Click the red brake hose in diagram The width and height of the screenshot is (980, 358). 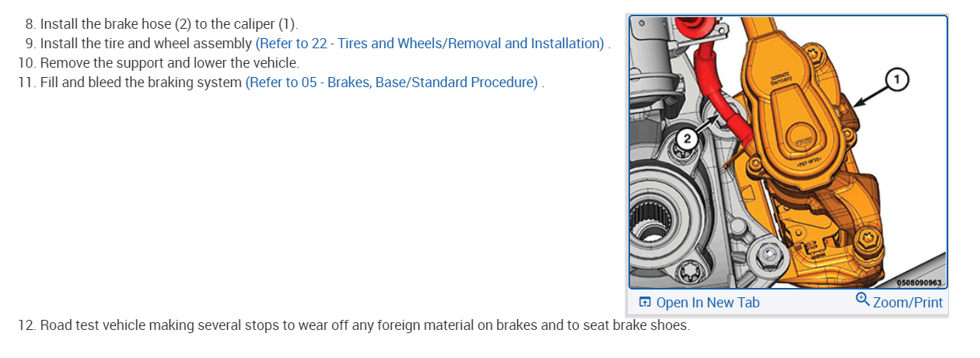click(x=710, y=86)
